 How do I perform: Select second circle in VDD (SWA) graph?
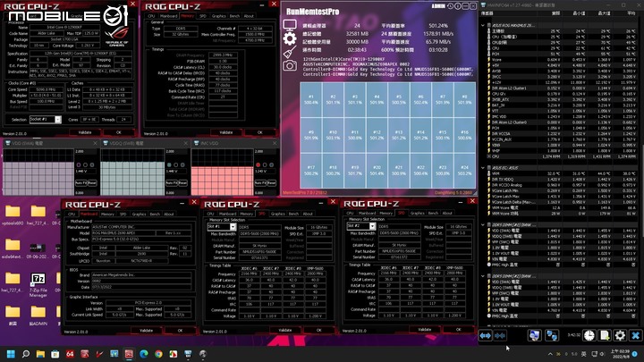coord(85,165)
